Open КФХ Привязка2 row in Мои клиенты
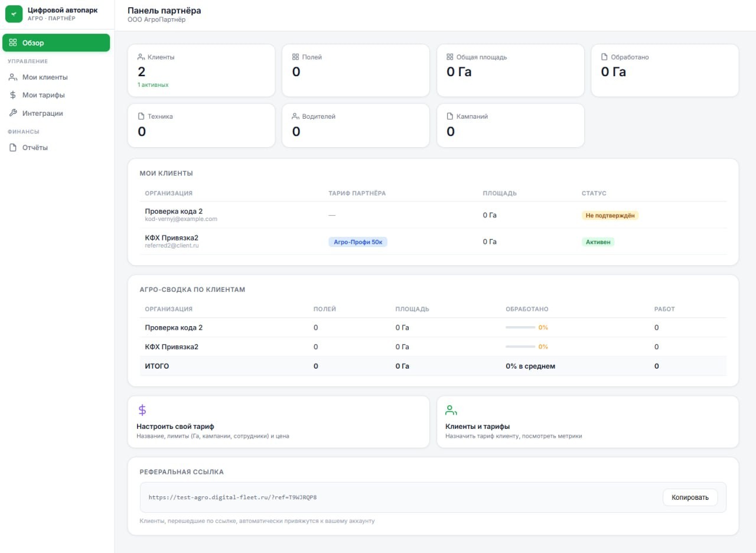The height and width of the screenshot is (553, 756). coord(433,242)
